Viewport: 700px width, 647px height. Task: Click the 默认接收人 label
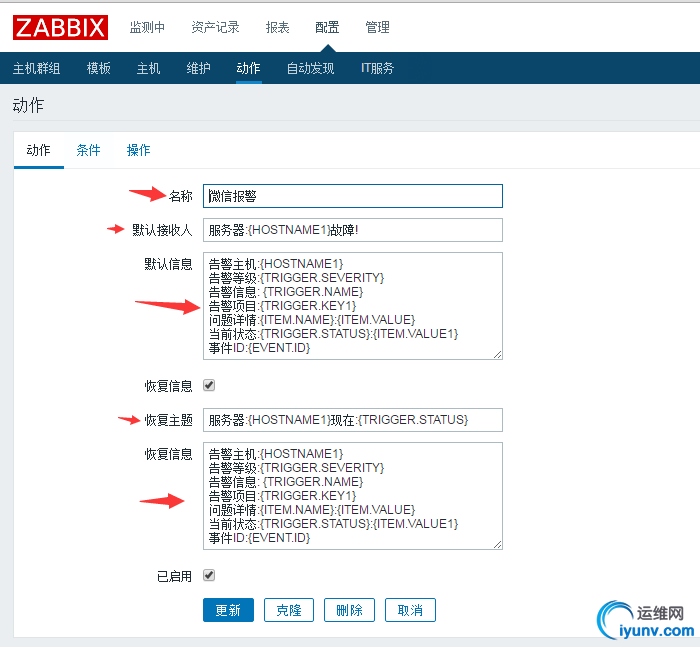[162, 230]
